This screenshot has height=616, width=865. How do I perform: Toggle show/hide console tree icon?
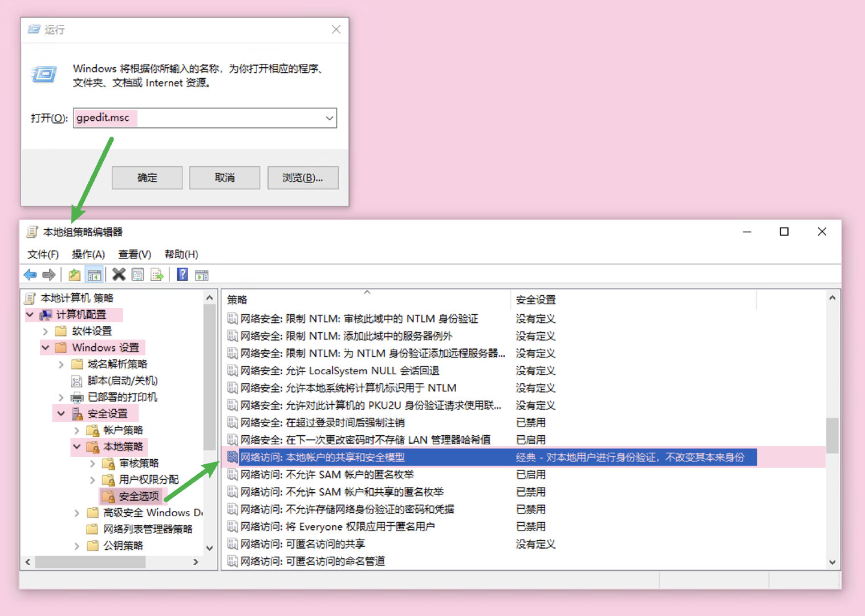click(94, 275)
